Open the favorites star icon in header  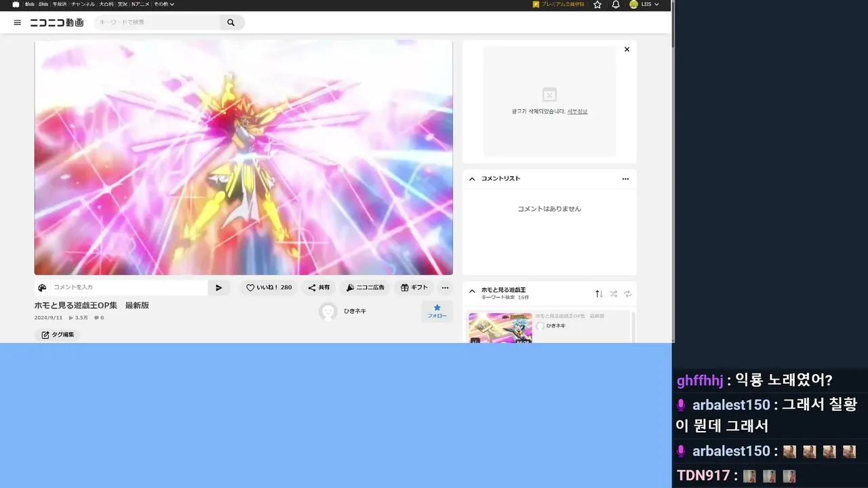[x=597, y=4]
